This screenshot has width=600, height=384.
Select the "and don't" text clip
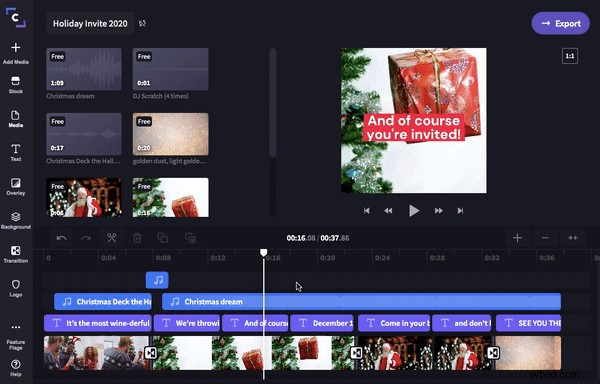click(x=462, y=323)
